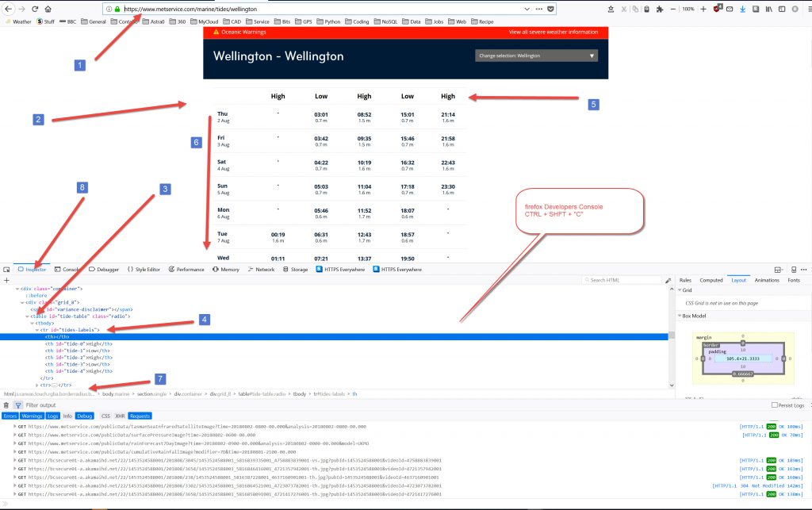Toggle the Errors filter in console
This screenshot has height=510, width=812.
coord(10,416)
